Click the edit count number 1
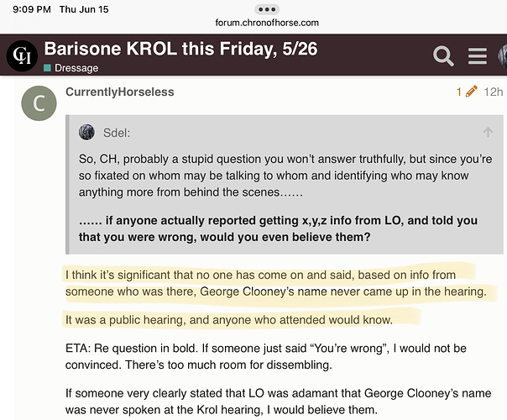Viewport: 507px width, 420px height. click(458, 92)
